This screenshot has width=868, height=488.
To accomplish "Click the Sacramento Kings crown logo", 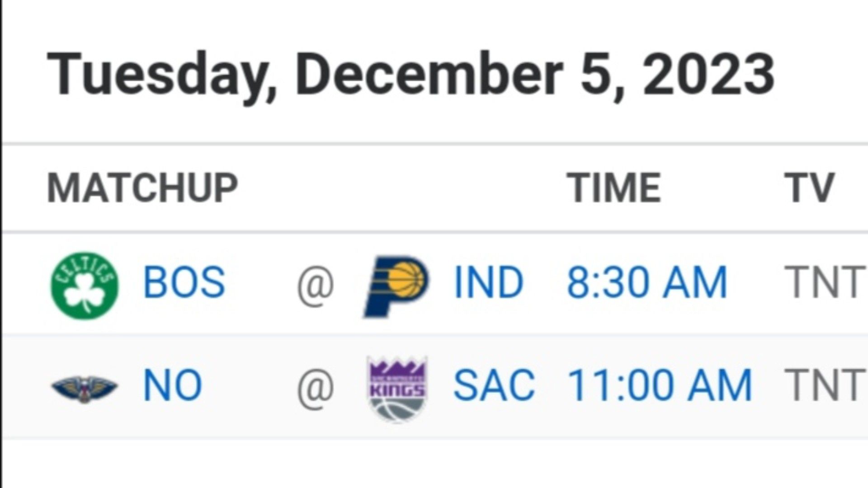I will point(397,389).
